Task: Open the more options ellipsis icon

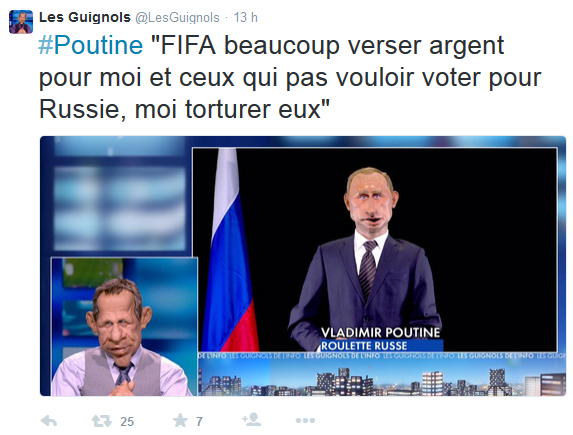Action: pyautogui.click(x=305, y=421)
